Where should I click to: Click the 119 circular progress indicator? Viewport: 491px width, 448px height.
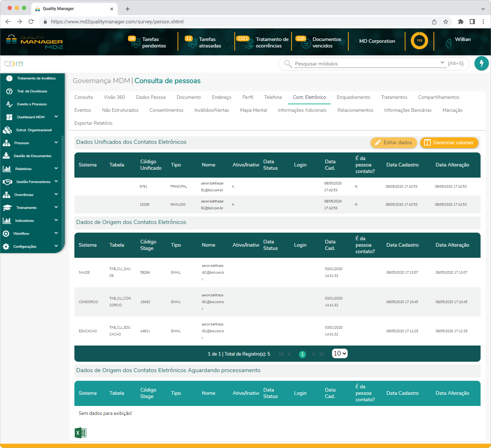(x=419, y=41)
